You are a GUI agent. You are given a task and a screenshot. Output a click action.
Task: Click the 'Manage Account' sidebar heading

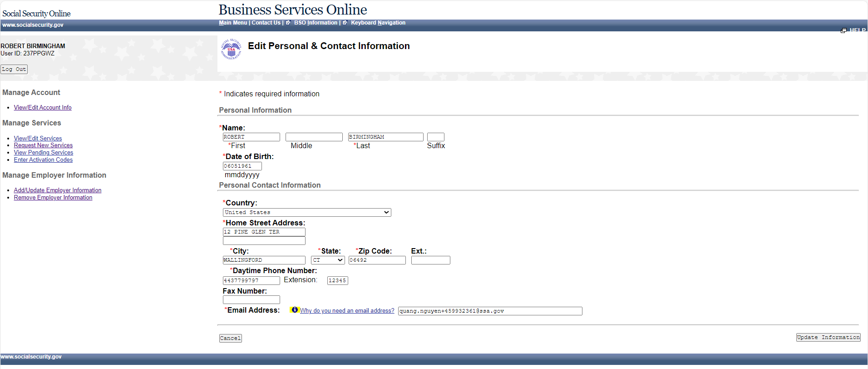coord(31,92)
